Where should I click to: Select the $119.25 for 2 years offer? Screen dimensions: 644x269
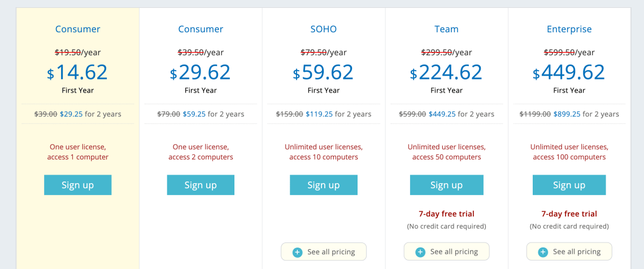pyautogui.click(x=319, y=114)
